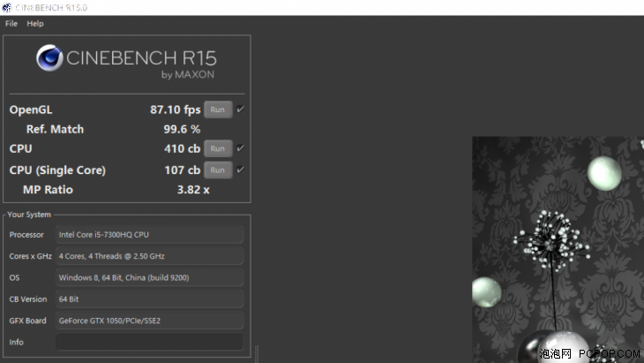Click the CINEBENCH R15 logo text
Image resolution: width=644 pixels, height=363 pixels.
point(141,58)
